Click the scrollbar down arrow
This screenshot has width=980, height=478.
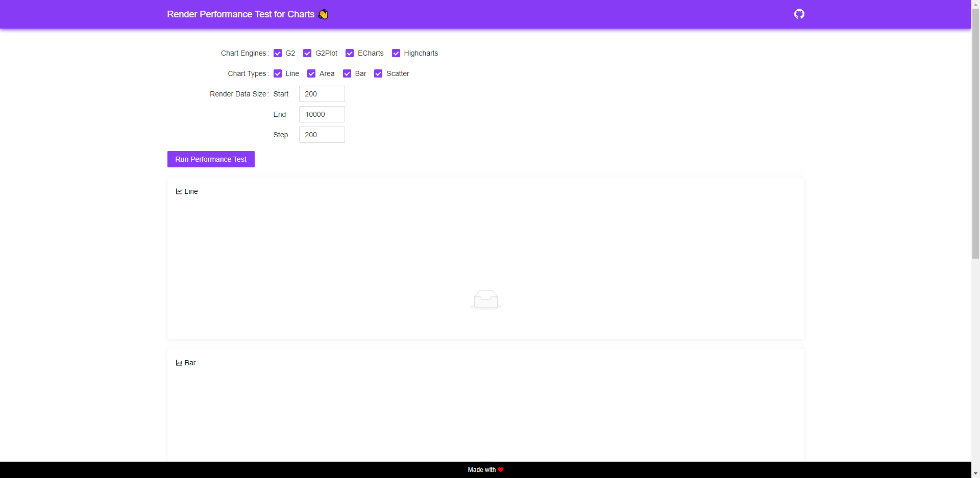point(975,473)
